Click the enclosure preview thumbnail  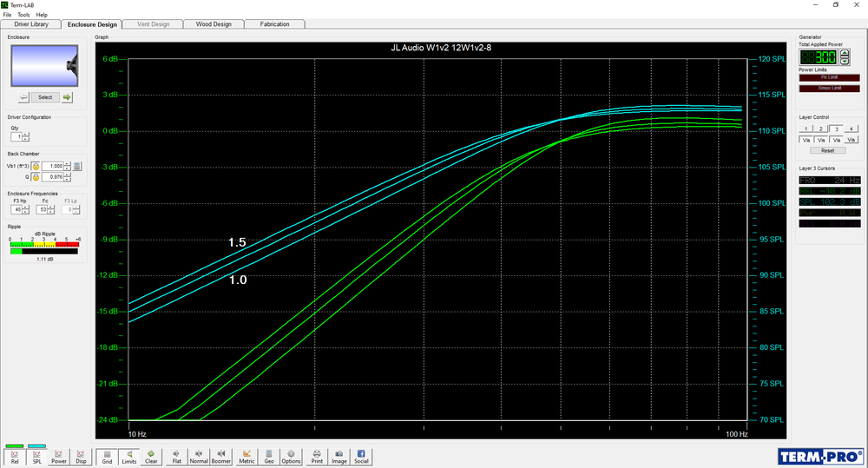pyautogui.click(x=44, y=66)
